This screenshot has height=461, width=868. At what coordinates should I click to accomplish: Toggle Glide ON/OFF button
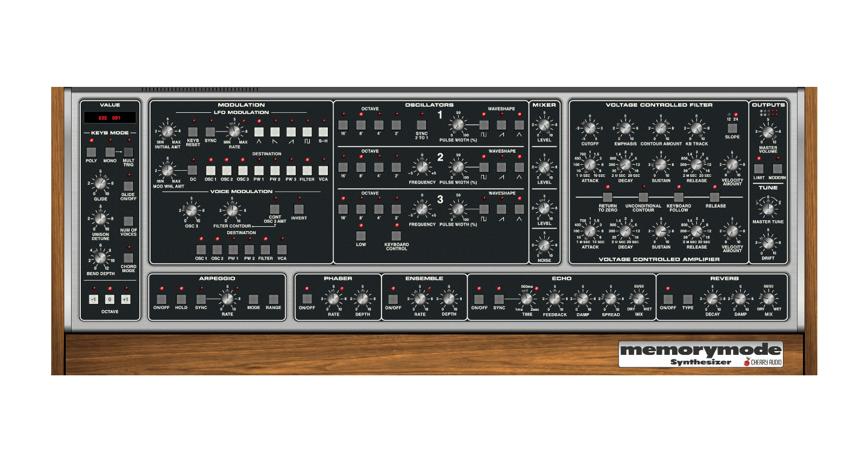(128, 186)
